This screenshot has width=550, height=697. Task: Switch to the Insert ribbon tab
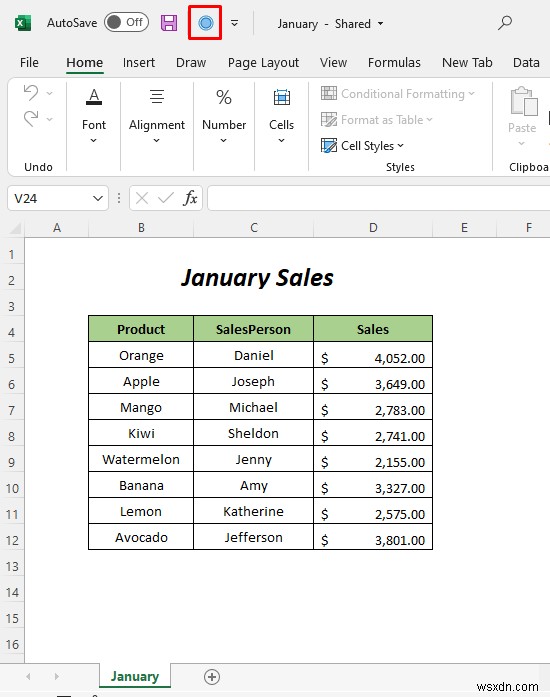coord(139,62)
